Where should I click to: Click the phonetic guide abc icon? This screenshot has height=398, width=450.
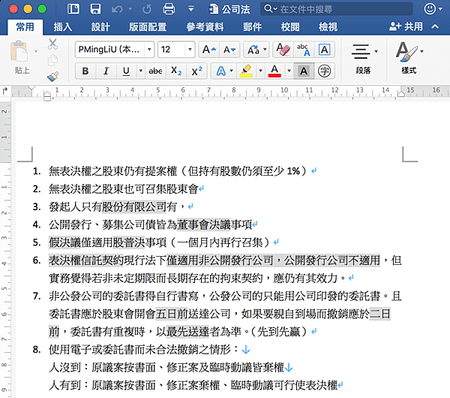tap(304, 50)
